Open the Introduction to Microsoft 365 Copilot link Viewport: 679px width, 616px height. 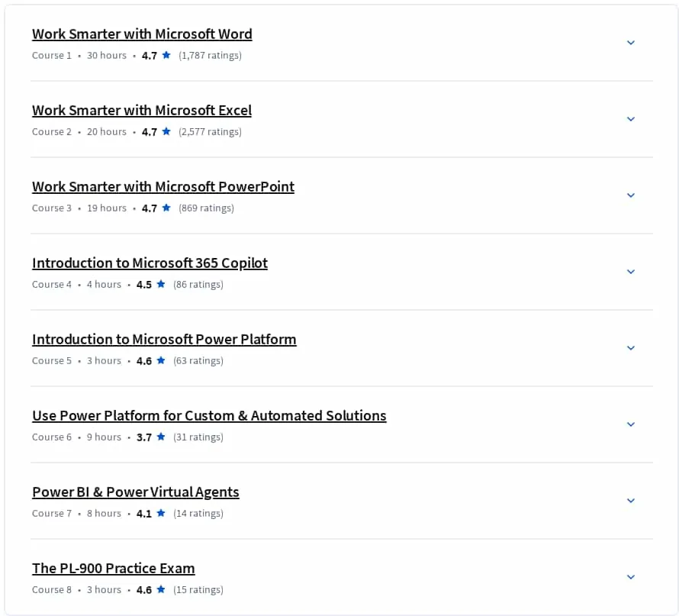click(150, 263)
